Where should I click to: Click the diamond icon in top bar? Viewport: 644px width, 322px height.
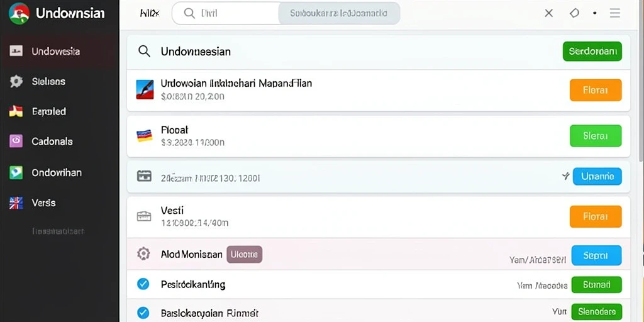[574, 13]
